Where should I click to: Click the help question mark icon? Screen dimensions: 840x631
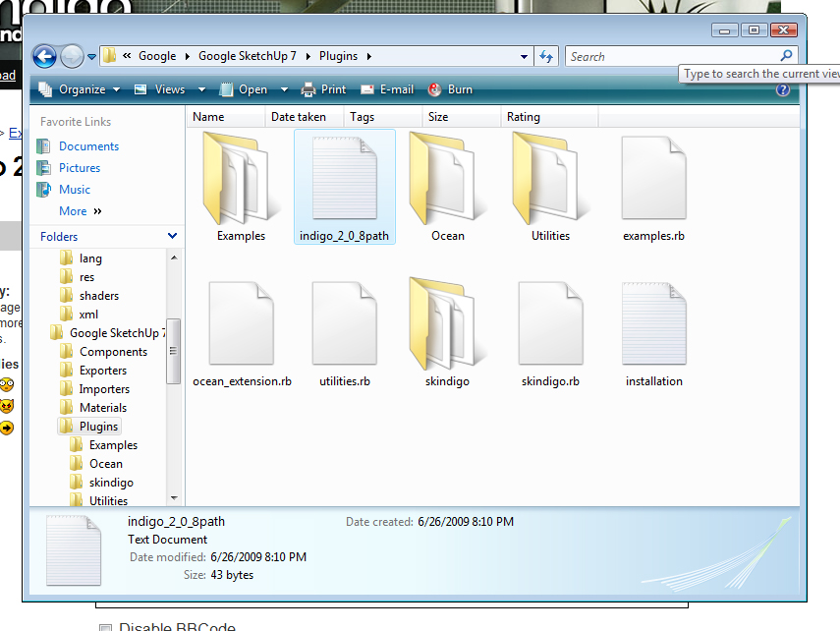click(x=783, y=89)
